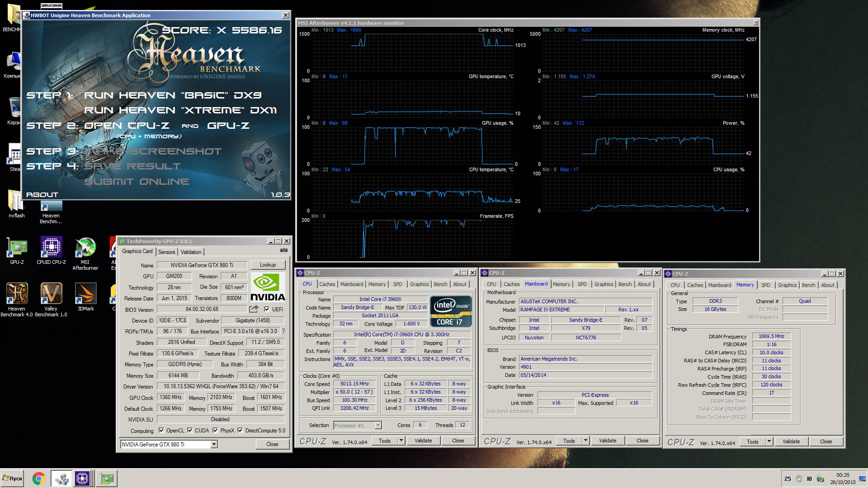The width and height of the screenshot is (868, 488).
Task: Click the GPU name field in GPU-Z
Action: [202, 265]
